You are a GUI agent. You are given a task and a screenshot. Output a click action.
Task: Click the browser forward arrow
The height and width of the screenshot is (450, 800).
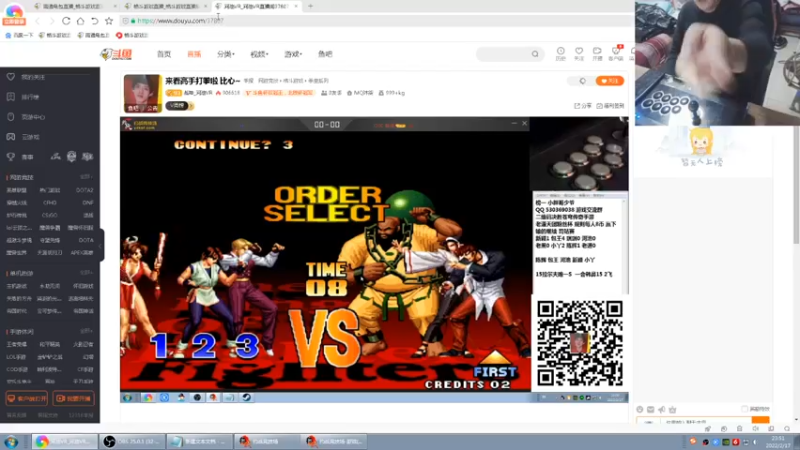coord(52,21)
